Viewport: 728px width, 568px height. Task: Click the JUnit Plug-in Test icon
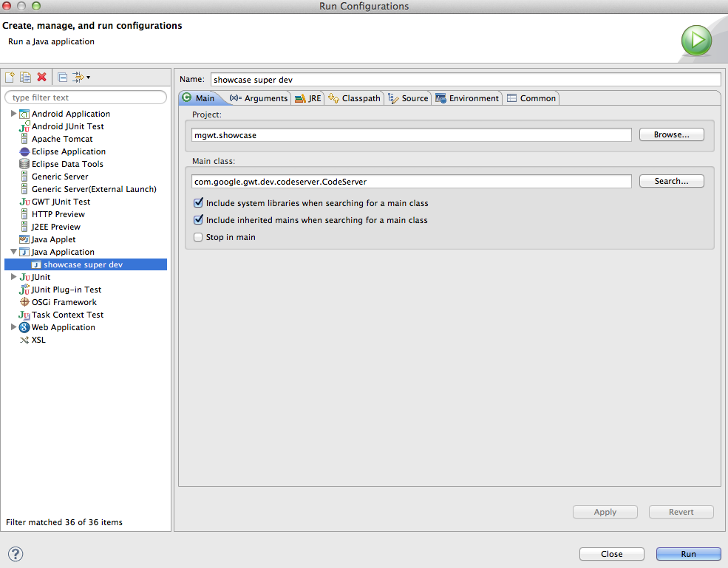click(24, 290)
